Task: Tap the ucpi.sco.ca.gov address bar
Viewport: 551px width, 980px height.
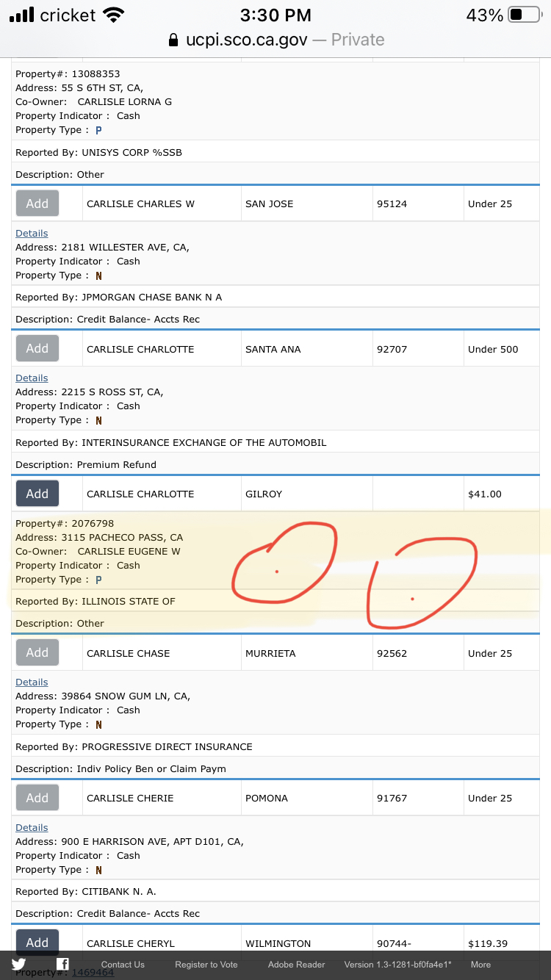Action: click(275, 40)
